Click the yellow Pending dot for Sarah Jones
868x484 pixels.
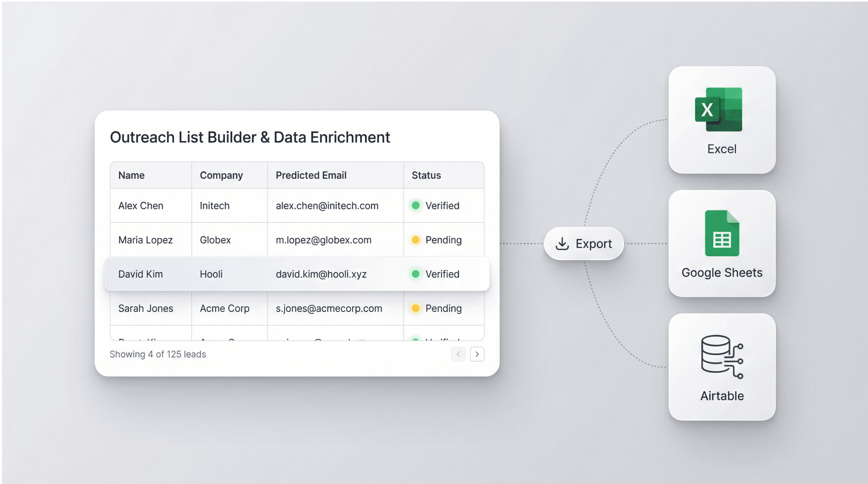pyautogui.click(x=416, y=308)
